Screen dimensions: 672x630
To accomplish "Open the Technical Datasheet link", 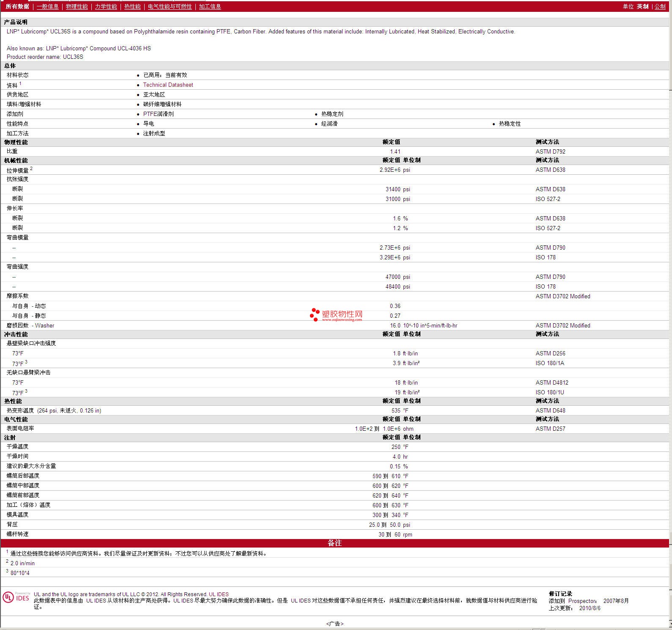I will 168,85.
